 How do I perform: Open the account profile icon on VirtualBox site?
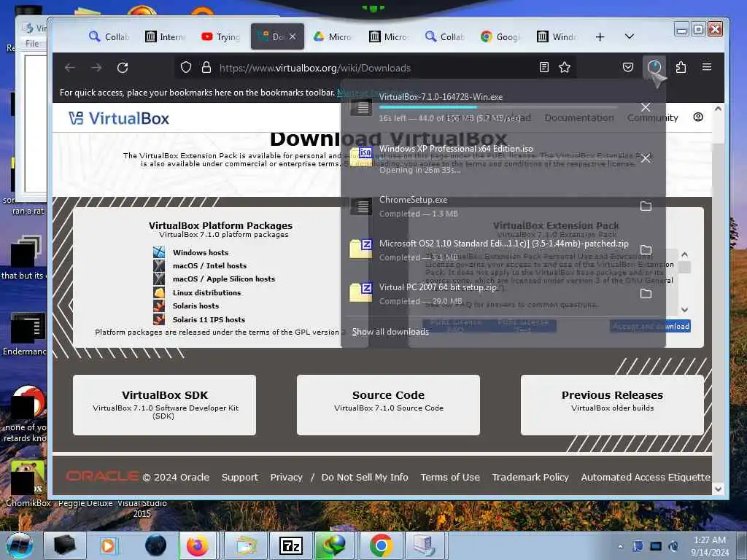pos(698,117)
